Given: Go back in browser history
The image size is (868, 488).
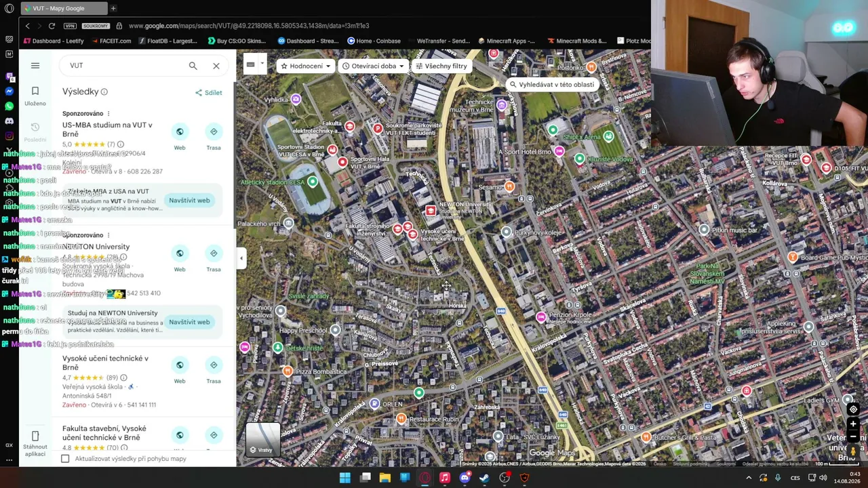Looking at the screenshot, I should point(28,26).
